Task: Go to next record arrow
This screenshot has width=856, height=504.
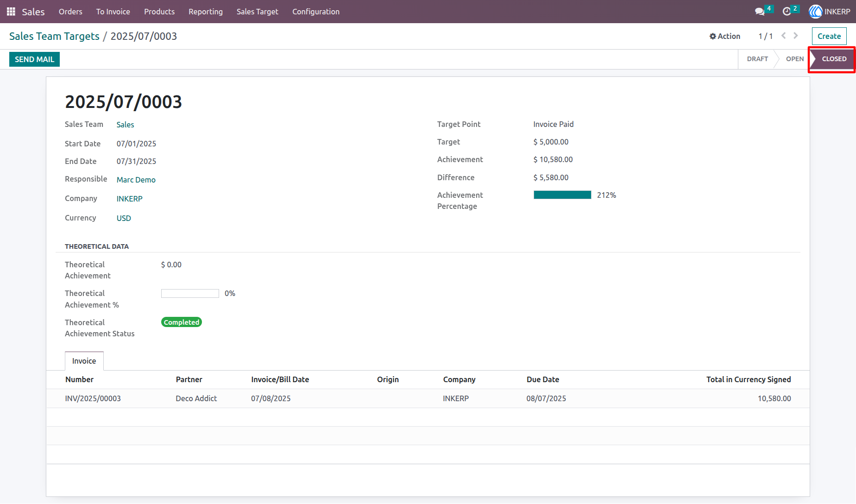Action: click(796, 36)
